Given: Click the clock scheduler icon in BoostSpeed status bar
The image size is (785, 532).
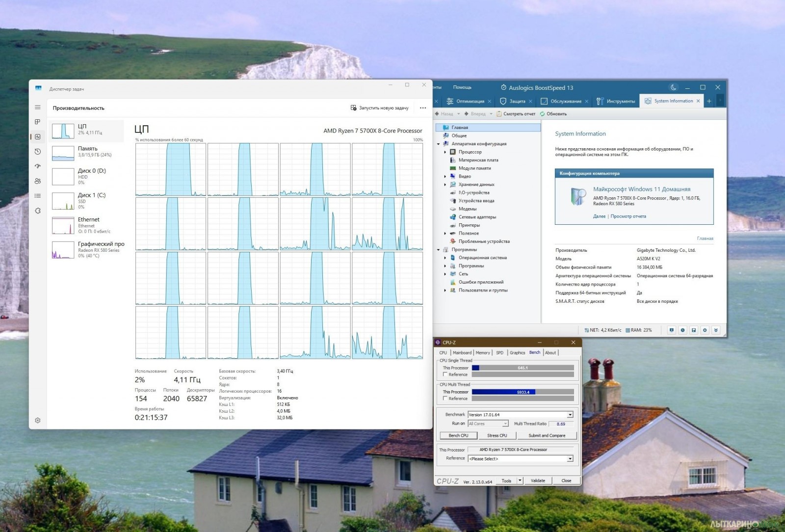Looking at the screenshot, I should (682, 330).
